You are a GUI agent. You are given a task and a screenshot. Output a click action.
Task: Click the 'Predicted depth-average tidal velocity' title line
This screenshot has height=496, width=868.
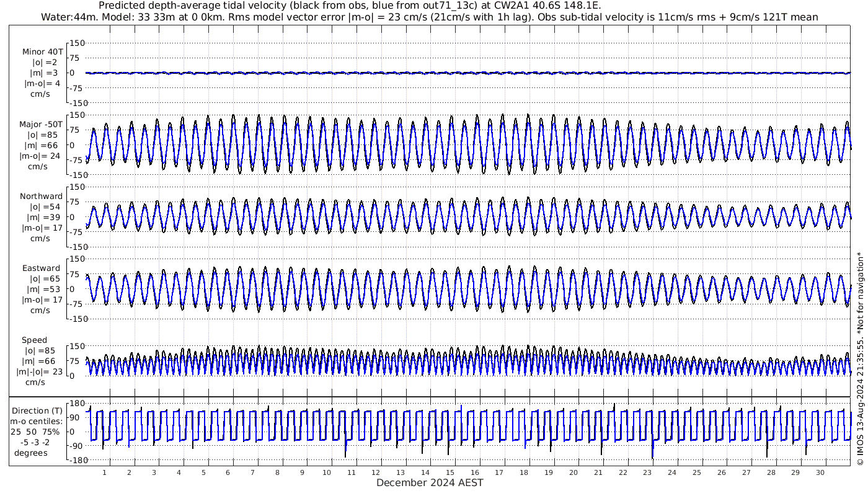350,6
